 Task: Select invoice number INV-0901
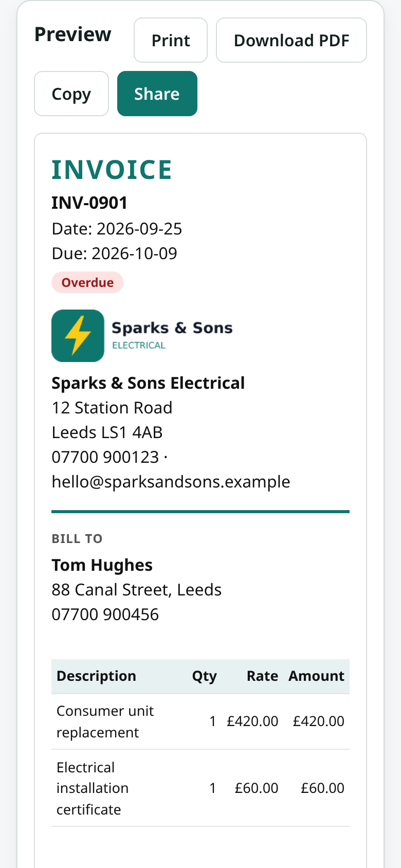(89, 203)
